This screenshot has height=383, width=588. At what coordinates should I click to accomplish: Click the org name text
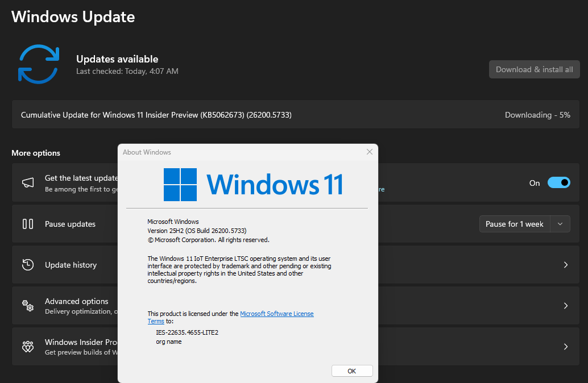coord(169,342)
